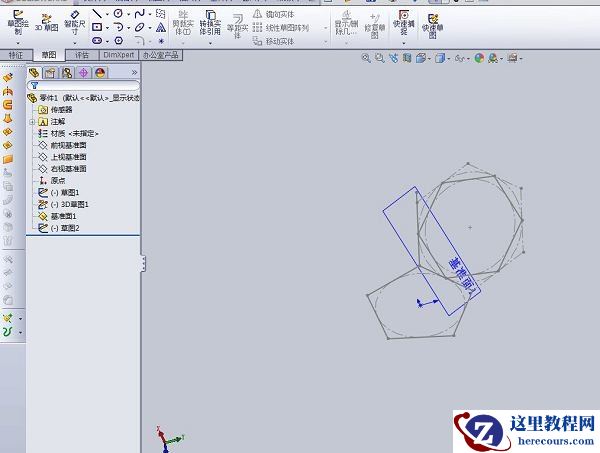The image size is (600, 453).
Task: Select the 智能尺寸 smart dimension tool
Action: pyautogui.click(x=74, y=21)
